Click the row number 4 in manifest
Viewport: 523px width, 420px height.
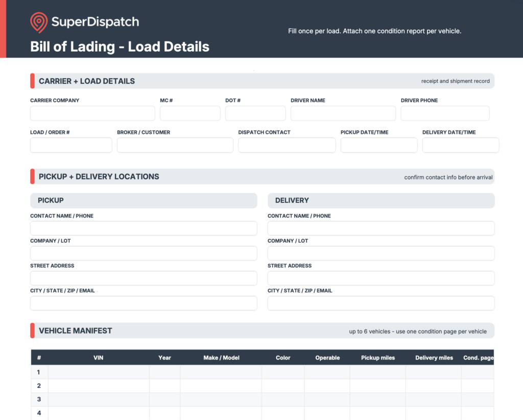[39, 413]
